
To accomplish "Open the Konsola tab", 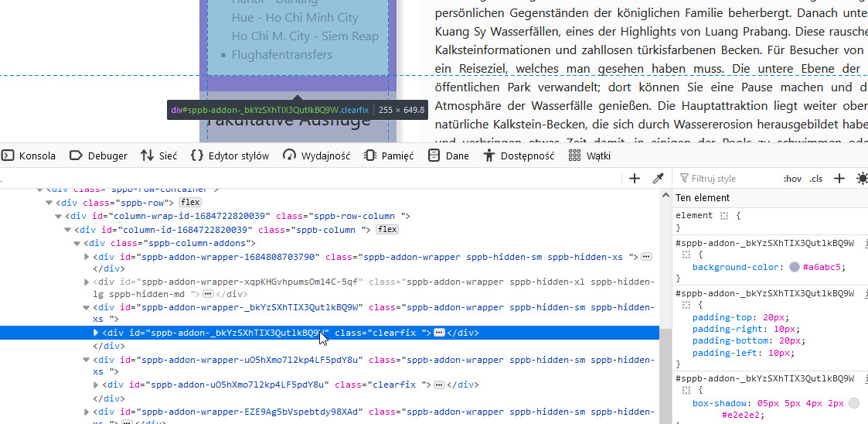I will click(29, 156).
